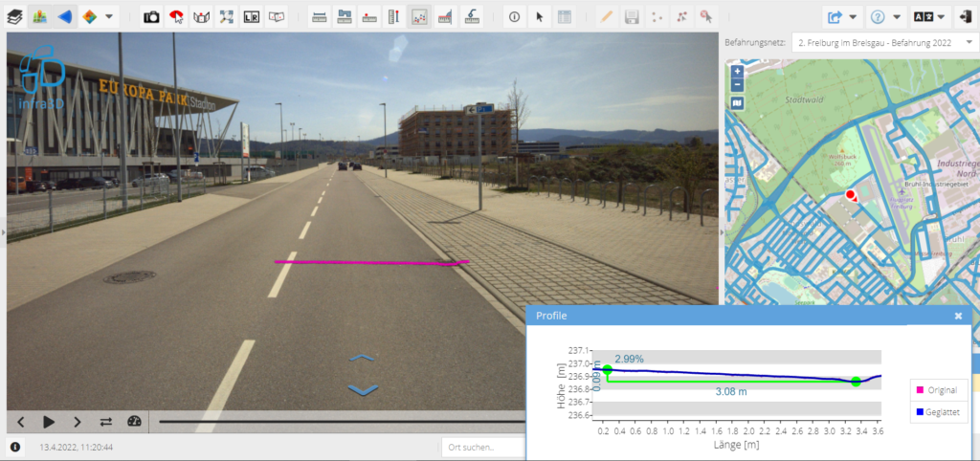Toggle Original series in profile legend
The image size is (980, 461).
937,390
